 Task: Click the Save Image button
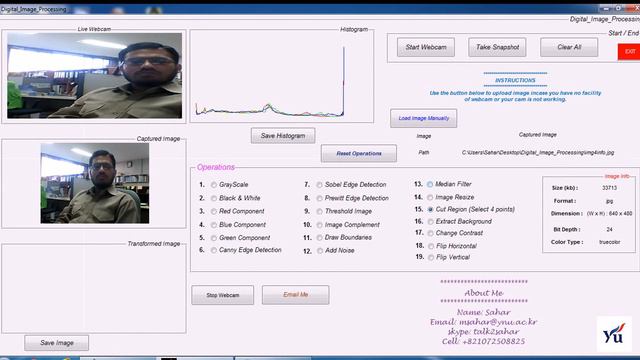56,343
